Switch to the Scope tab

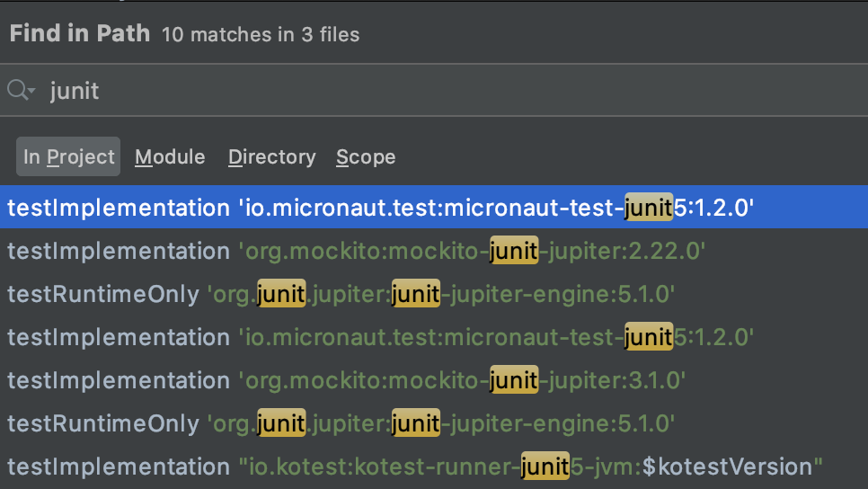click(366, 156)
